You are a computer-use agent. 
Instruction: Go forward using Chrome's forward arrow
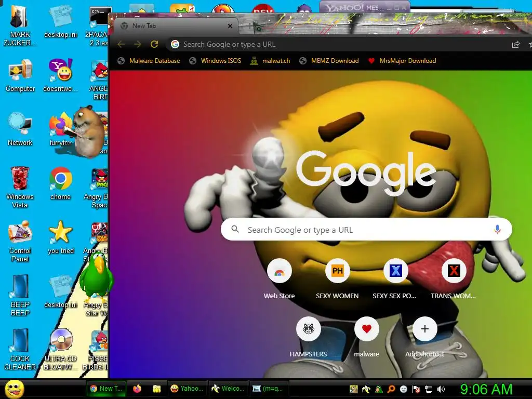point(137,44)
